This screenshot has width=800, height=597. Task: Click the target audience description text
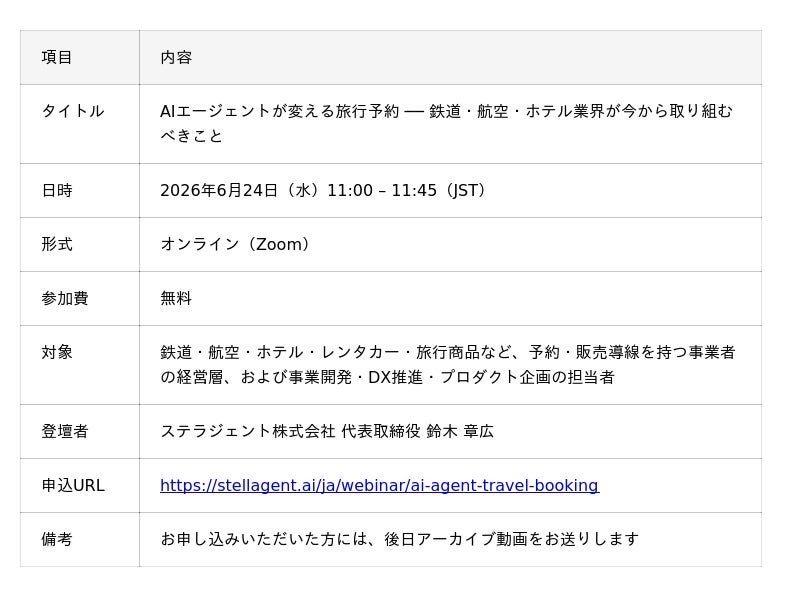(x=447, y=364)
